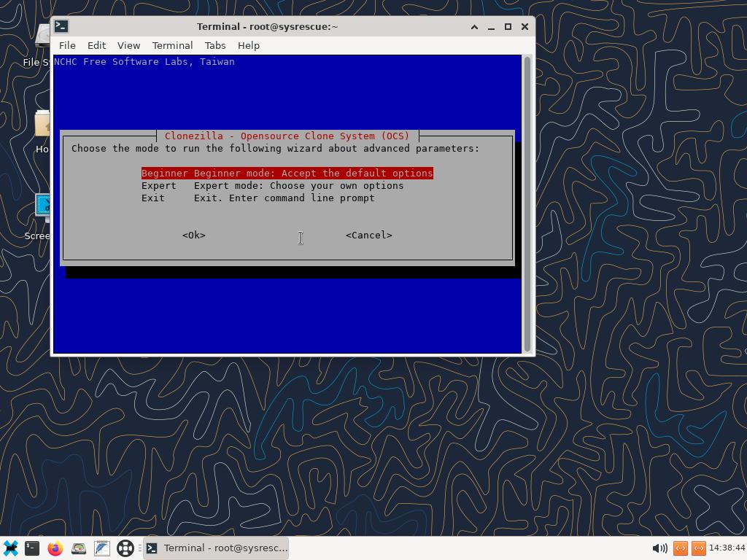Image resolution: width=747 pixels, height=560 pixels.
Task: Click the first orange network icon
Action: coord(680,548)
